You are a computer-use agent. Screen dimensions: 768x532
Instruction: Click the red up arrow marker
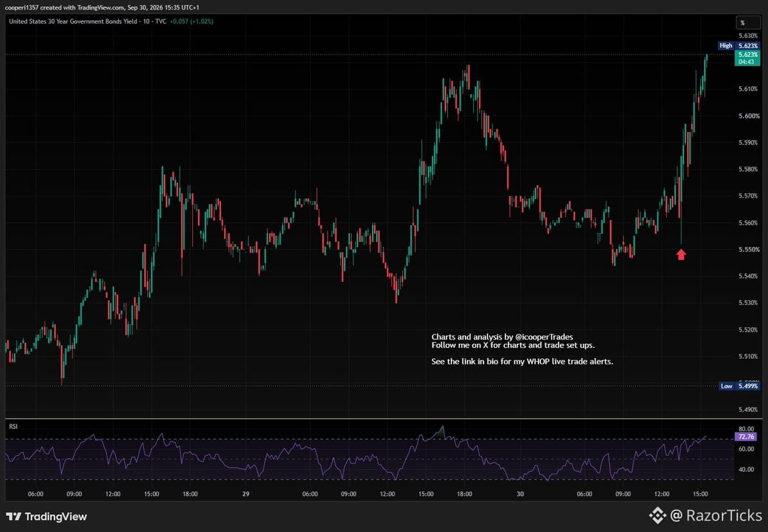pos(681,255)
